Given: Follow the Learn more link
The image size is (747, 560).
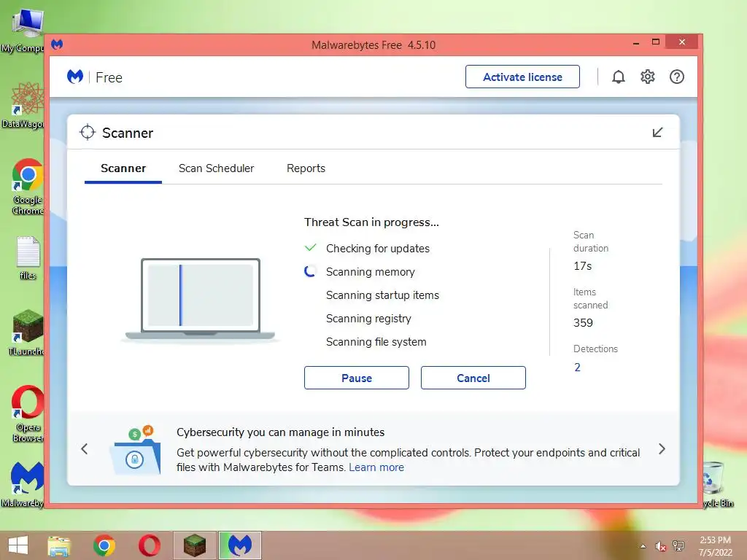Looking at the screenshot, I should [x=376, y=467].
